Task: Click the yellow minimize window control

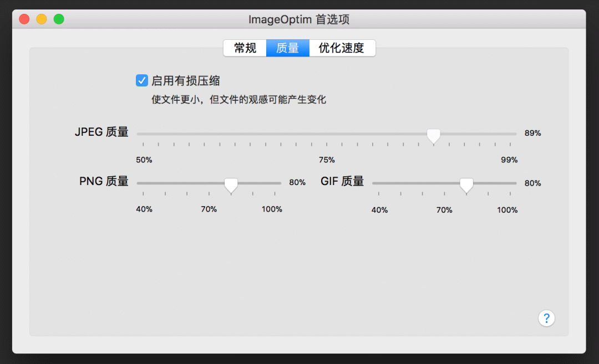Action: click(x=41, y=18)
